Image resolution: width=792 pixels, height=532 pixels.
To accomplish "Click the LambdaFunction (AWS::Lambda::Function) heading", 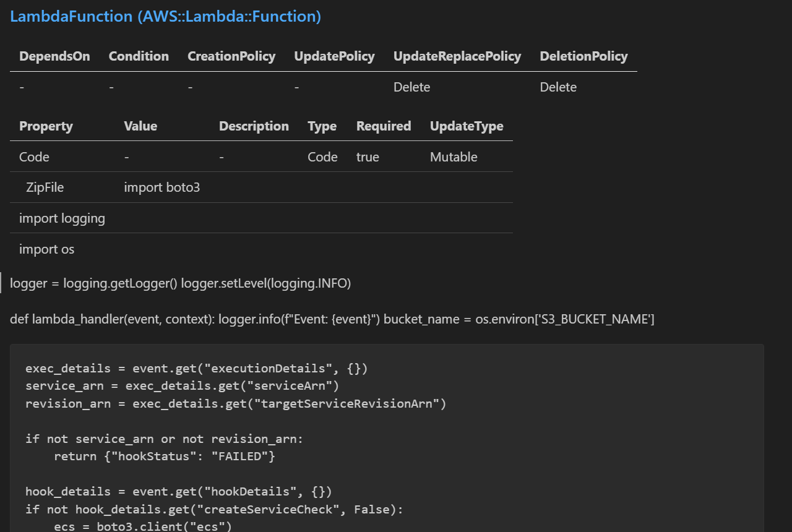I will pos(165,17).
